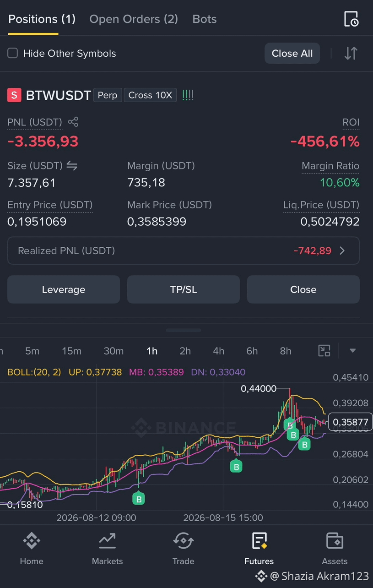Tap the Perp contract badge
Image resolution: width=373 pixels, height=588 pixels.
(x=108, y=95)
